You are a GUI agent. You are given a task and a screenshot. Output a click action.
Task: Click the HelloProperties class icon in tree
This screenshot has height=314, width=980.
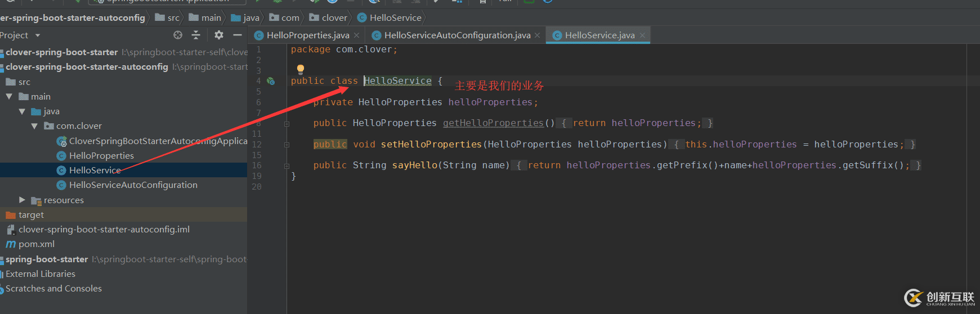coord(61,156)
